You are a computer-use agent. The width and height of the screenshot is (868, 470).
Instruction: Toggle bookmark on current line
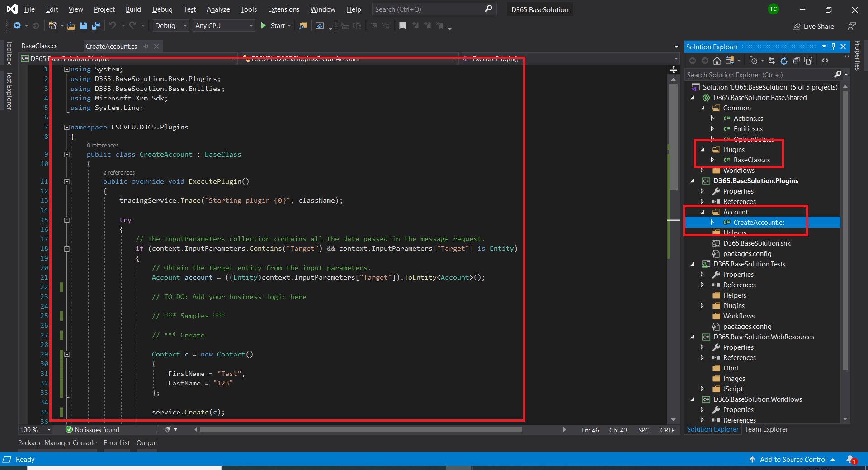[402, 26]
